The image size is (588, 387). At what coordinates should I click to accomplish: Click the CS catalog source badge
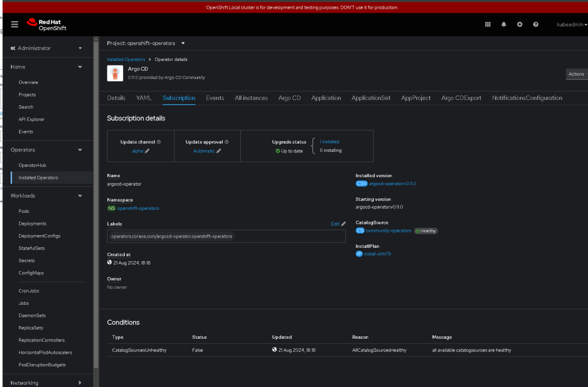click(360, 231)
